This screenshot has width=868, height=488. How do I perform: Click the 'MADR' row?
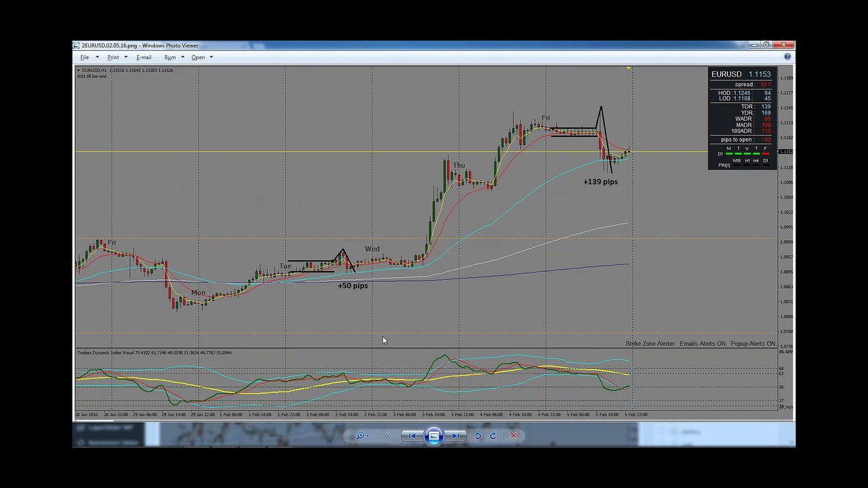753,125
